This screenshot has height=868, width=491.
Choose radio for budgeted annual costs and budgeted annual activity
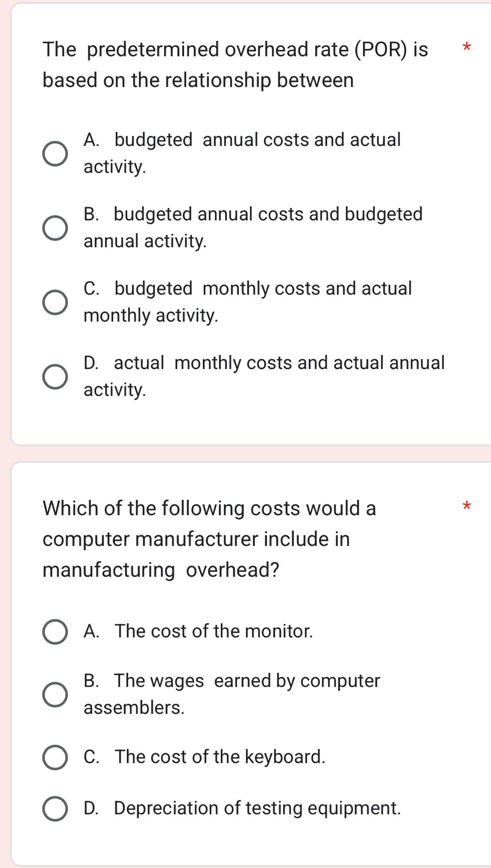[55, 228]
